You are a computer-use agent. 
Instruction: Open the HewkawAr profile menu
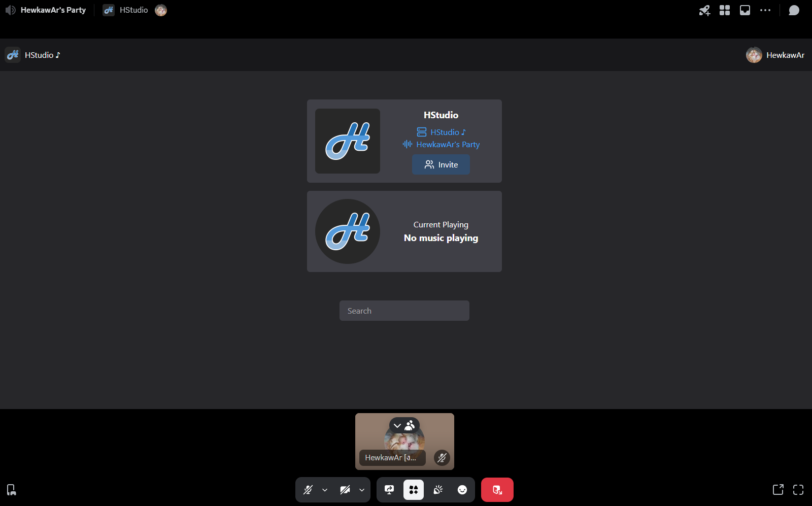click(x=775, y=55)
